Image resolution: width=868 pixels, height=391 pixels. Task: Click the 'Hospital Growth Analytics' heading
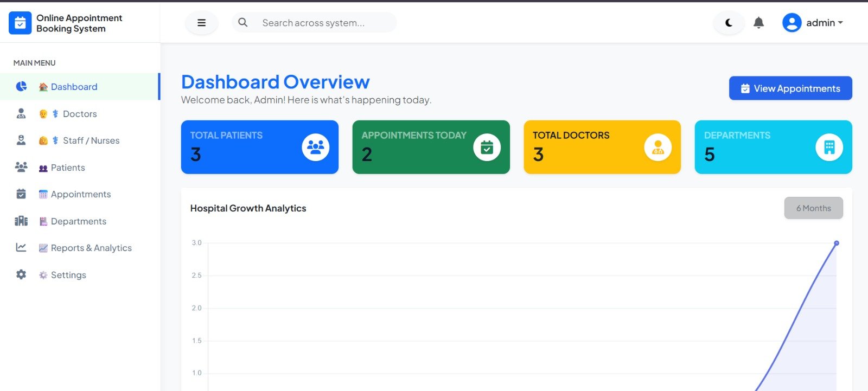point(248,208)
